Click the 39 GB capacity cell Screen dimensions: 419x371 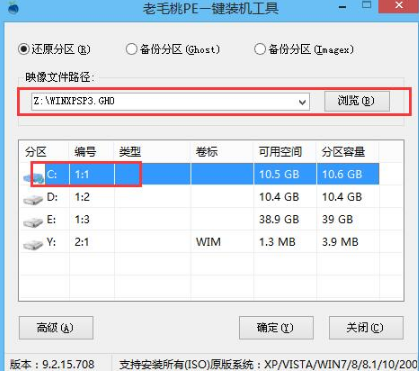pos(337,219)
